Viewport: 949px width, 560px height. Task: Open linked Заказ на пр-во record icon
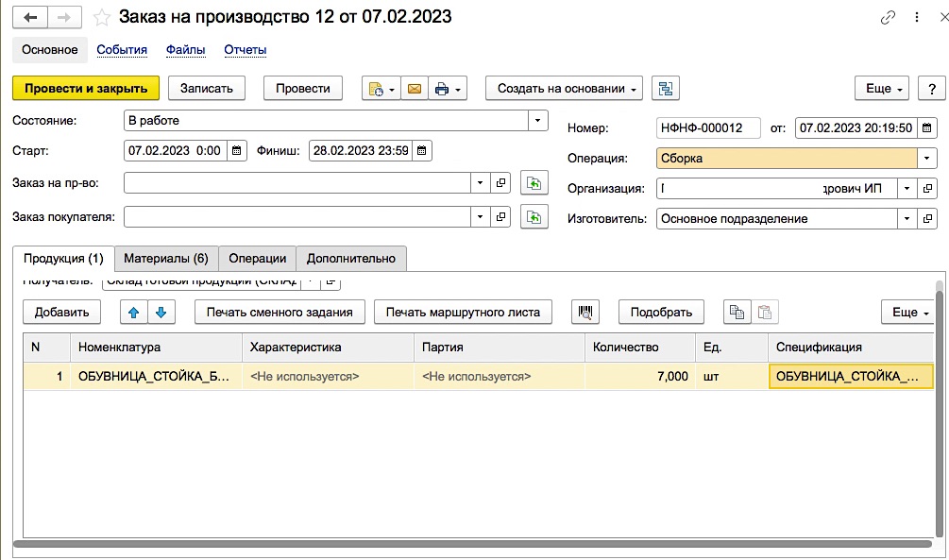pos(500,183)
